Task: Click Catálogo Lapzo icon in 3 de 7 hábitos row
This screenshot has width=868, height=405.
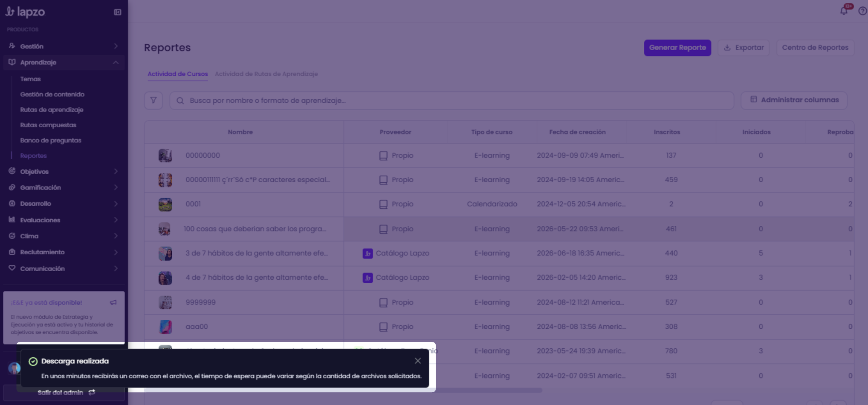Action: point(367,253)
